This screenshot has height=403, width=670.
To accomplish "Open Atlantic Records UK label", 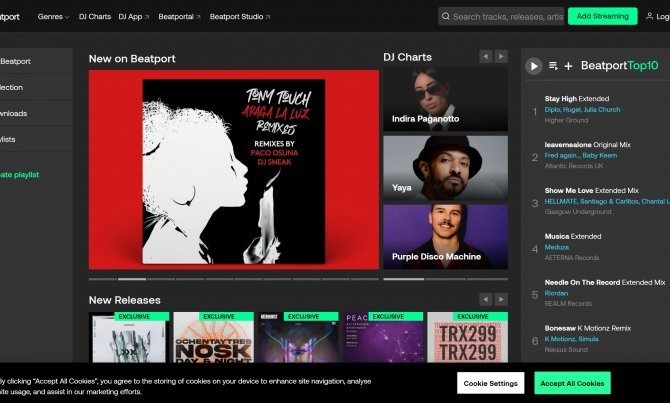I will pyautogui.click(x=574, y=166).
